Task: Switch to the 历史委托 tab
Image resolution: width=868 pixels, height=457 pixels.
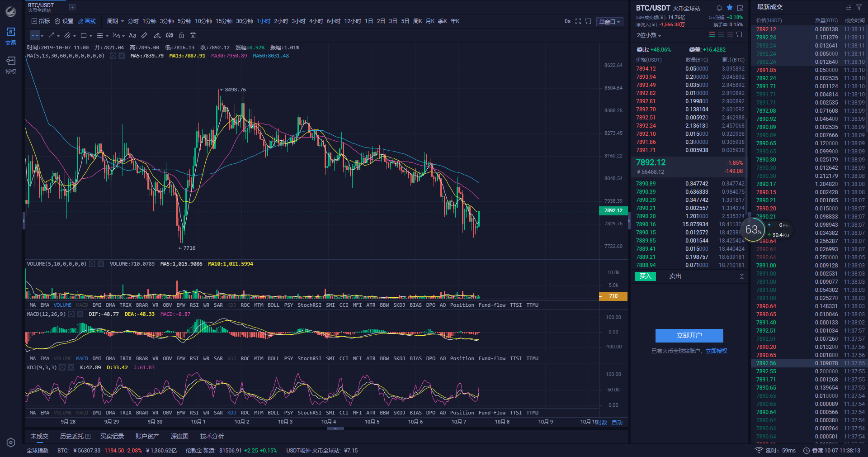Action: point(75,436)
